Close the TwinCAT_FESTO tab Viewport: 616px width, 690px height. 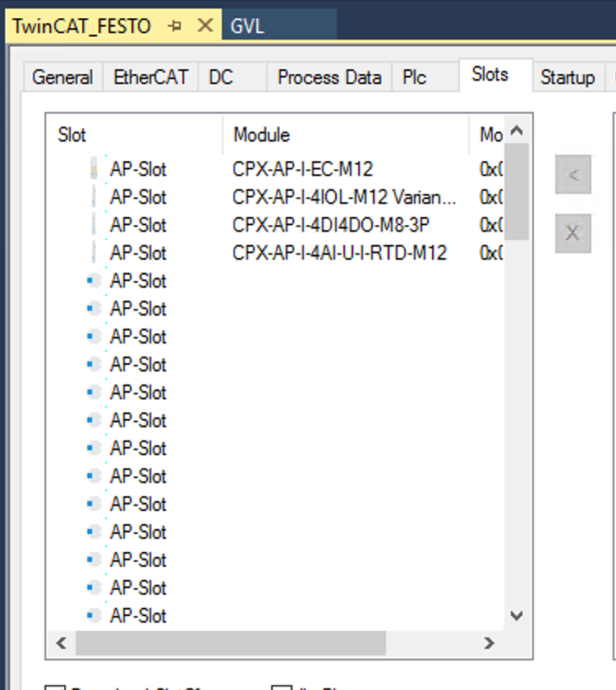pos(205,25)
